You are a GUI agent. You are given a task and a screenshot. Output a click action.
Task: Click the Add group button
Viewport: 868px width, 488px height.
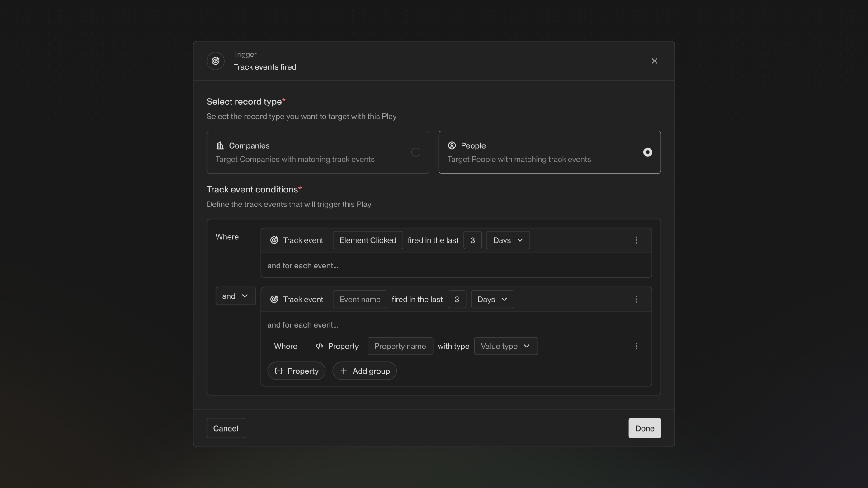(x=364, y=371)
